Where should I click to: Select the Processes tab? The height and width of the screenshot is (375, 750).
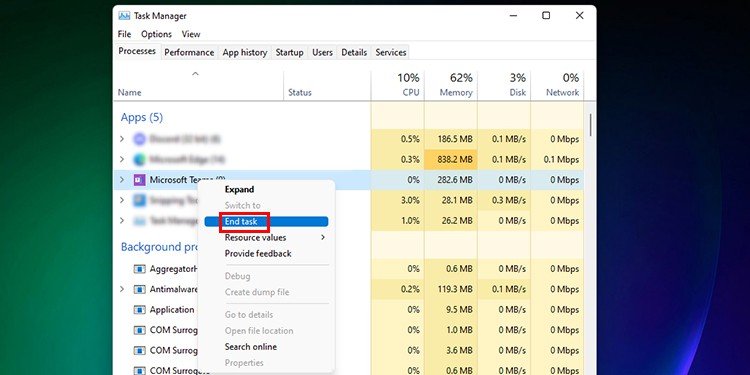137,51
